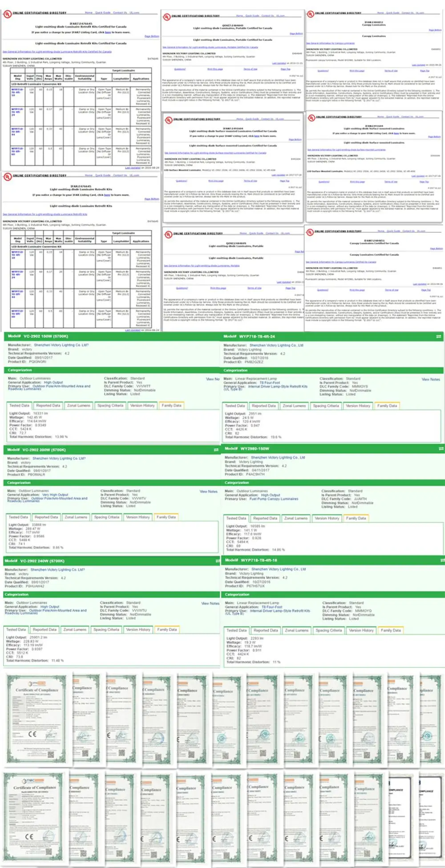Click Page Top link in IFAM7.E491604 document

(x=285, y=181)
